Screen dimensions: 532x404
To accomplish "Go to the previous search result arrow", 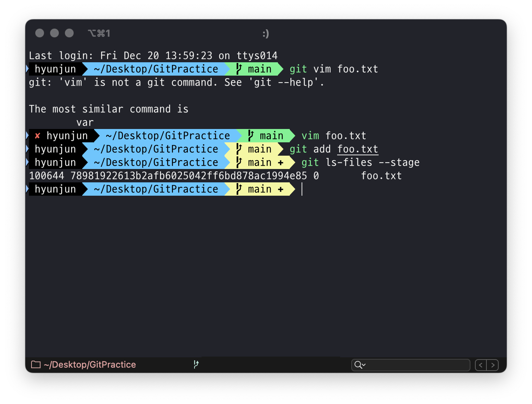I will click(x=481, y=365).
